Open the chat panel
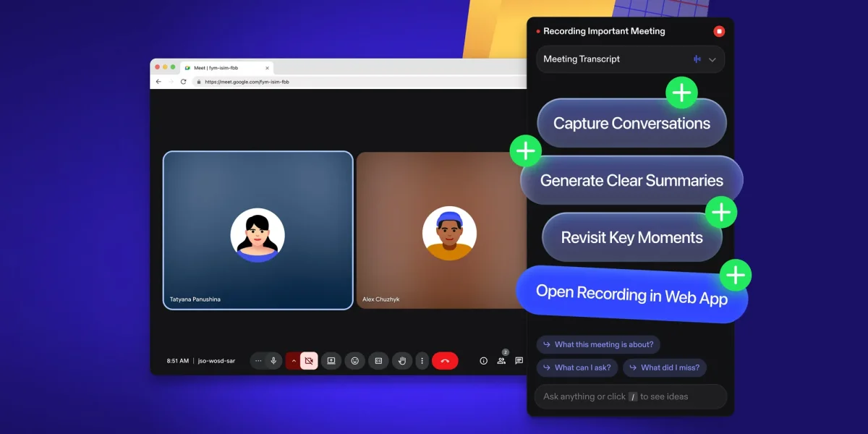Viewport: 868px width, 434px height. click(x=519, y=360)
